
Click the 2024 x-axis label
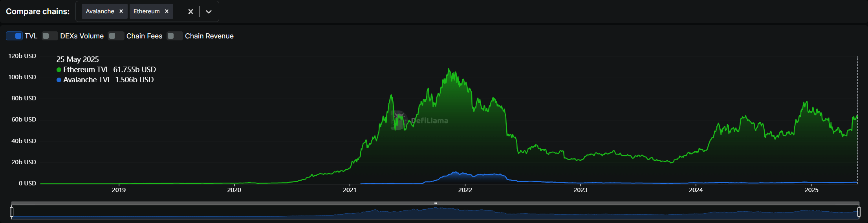(x=696, y=190)
